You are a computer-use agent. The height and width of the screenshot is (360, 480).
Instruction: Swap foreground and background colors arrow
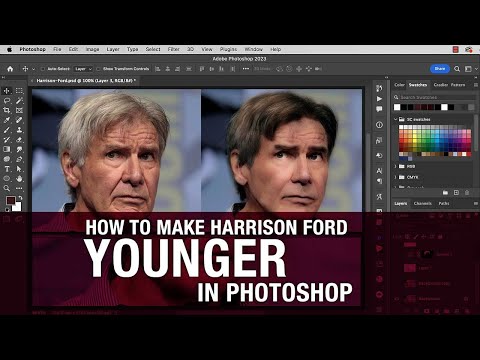(x=20, y=198)
